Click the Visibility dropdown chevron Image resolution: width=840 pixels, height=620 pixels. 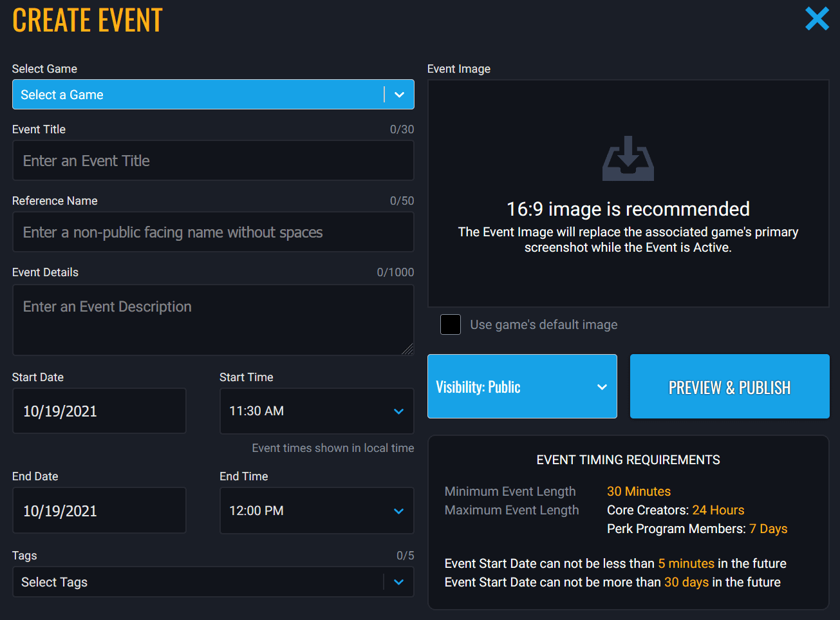coord(602,386)
